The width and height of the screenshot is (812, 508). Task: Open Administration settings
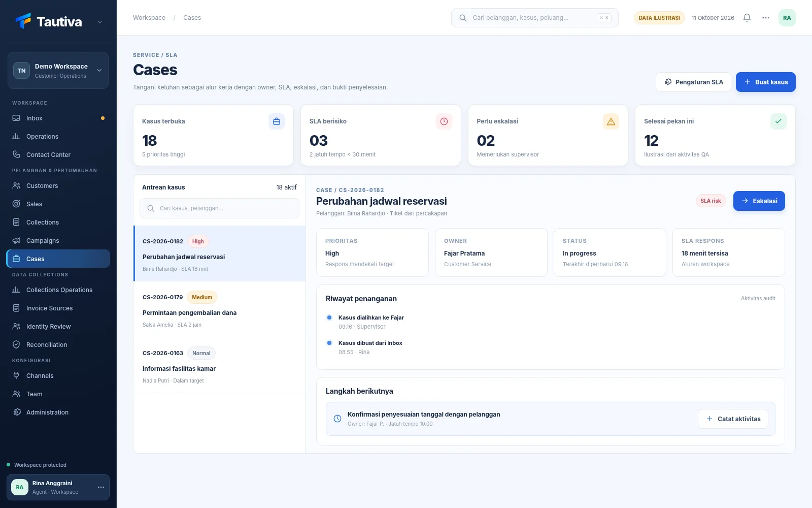click(58, 412)
